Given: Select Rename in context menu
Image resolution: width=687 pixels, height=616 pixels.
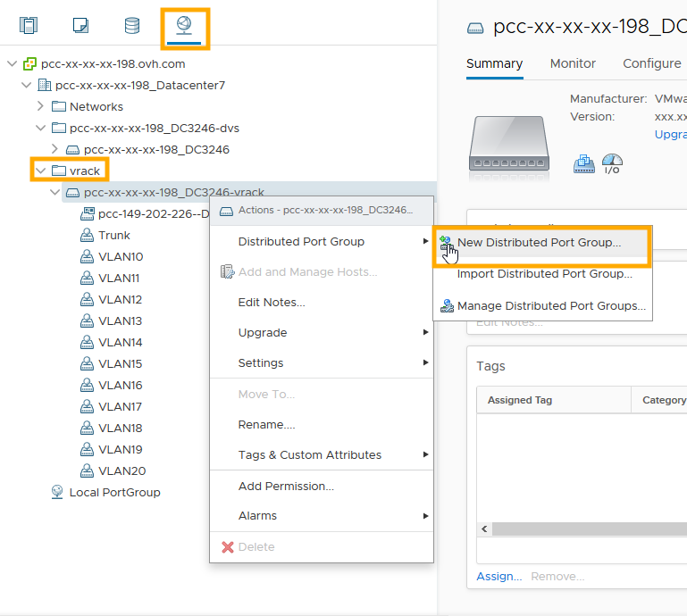Looking at the screenshot, I should tap(322, 425).
